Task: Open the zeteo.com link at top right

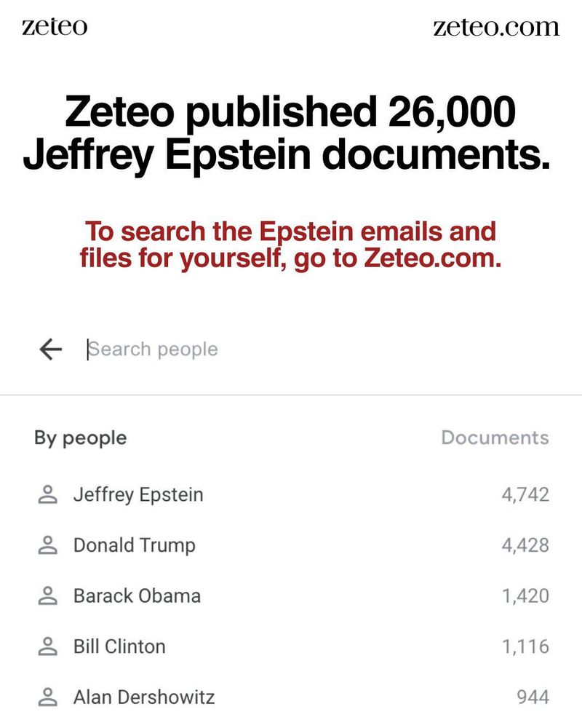Action: pos(496,27)
